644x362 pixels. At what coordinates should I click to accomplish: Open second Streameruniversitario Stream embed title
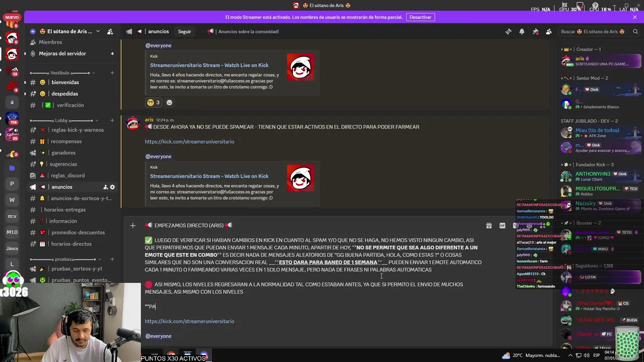click(x=209, y=176)
